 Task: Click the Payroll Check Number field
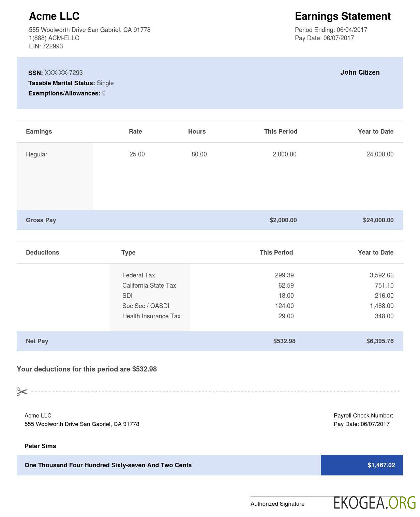click(x=363, y=415)
